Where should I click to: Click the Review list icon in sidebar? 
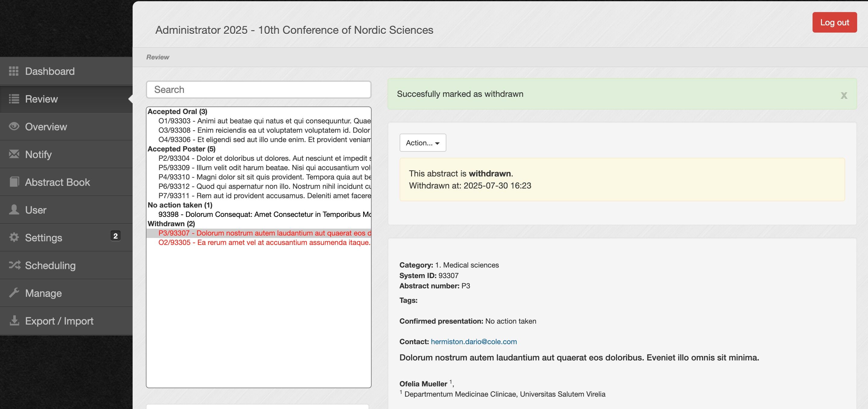[x=14, y=99]
